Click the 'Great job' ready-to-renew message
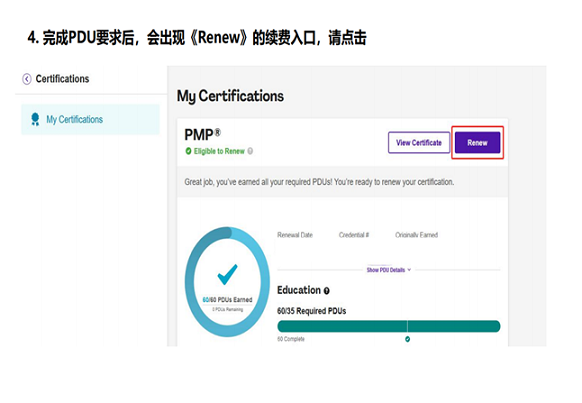Image resolution: width=582 pixels, height=403 pixels. 319,182
